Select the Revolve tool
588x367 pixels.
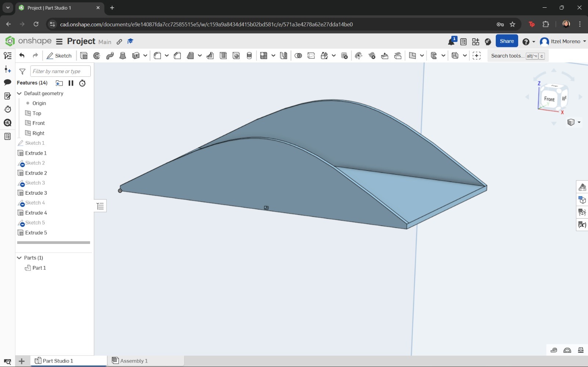(x=97, y=55)
